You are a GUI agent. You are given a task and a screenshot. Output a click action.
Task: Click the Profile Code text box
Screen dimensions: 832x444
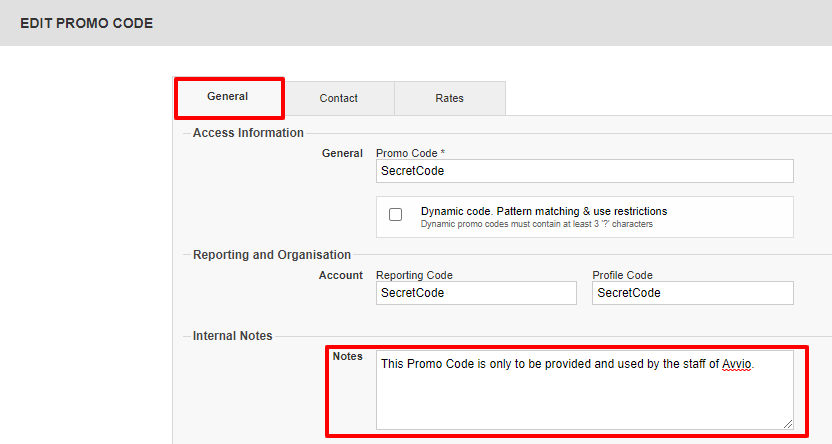click(x=692, y=293)
